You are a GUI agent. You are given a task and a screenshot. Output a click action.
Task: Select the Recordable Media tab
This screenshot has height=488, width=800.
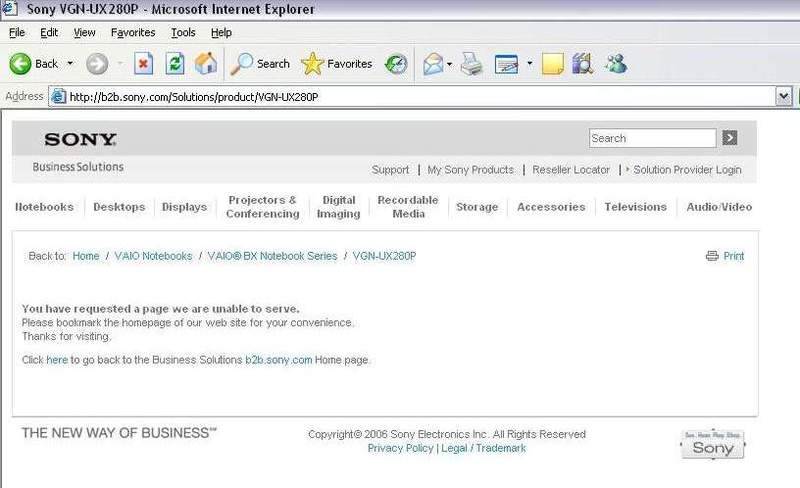(x=408, y=207)
